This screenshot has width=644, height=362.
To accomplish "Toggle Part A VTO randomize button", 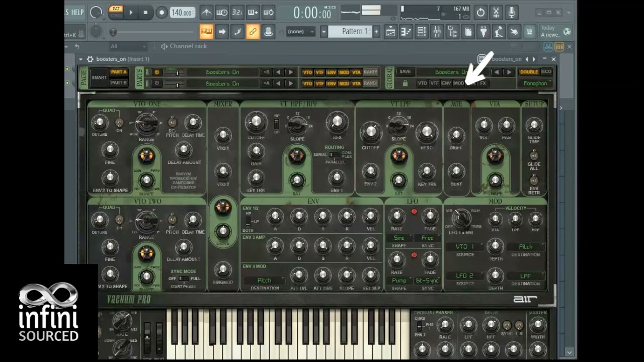I will click(307, 72).
